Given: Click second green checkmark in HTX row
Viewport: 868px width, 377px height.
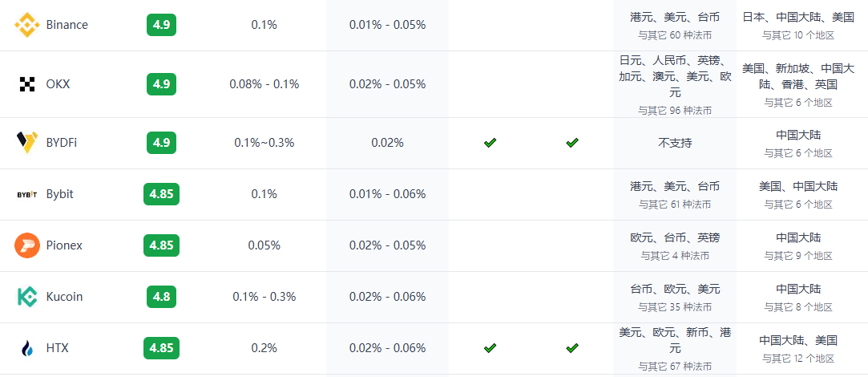Looking at the screenshot, I should coord(571,348).
